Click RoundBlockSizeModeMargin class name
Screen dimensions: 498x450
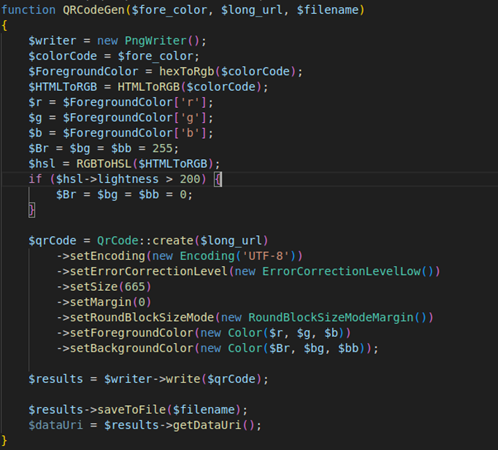331,317
